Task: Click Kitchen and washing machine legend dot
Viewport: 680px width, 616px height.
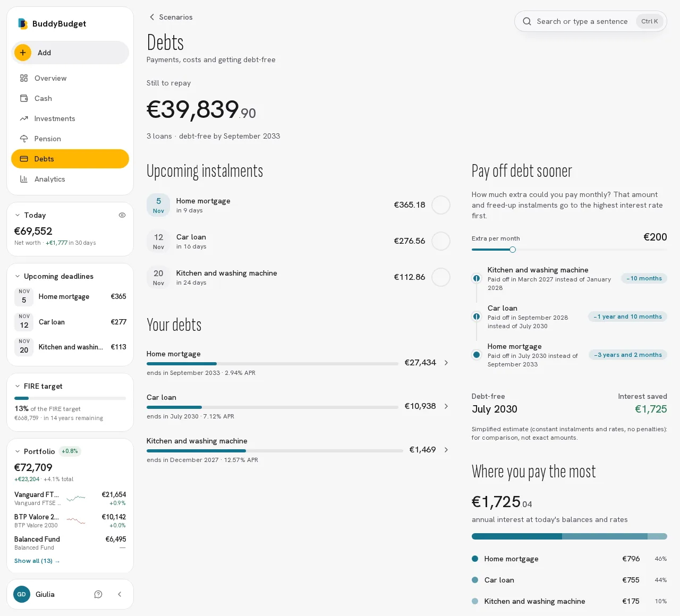Action: [x=475, y=601]
